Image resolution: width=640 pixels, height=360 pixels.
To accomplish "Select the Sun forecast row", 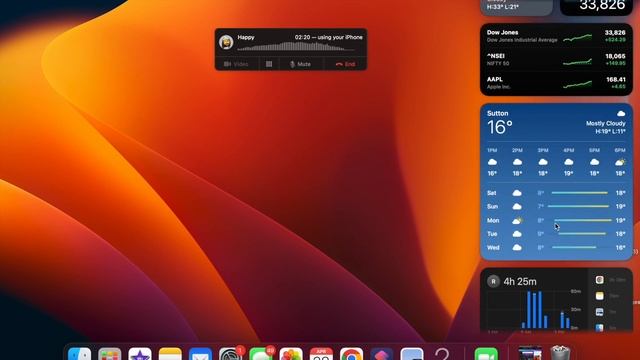I will tap(556, 207).
